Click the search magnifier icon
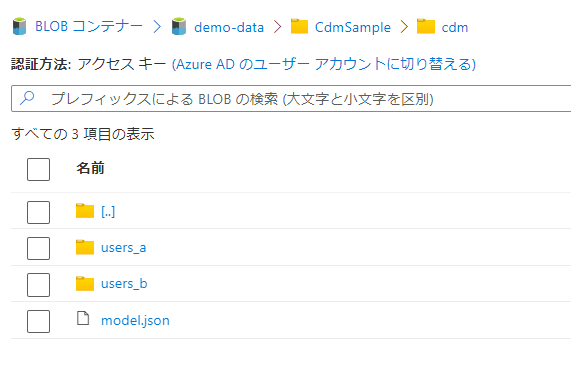Screen dimensions: 571x372 pyautogui.click(x=27, y=98)
